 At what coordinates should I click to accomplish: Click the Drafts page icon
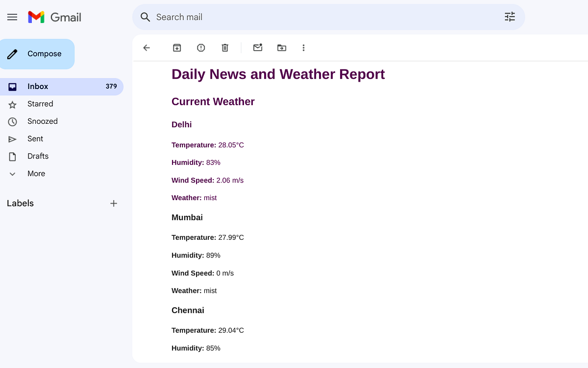(13, 157)
